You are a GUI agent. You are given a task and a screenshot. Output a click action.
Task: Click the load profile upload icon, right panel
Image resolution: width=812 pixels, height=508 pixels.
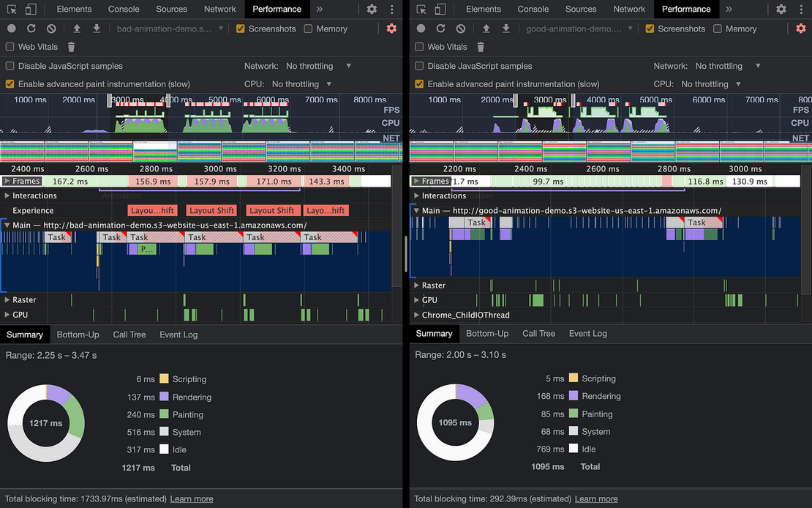[x=486, y=29]
